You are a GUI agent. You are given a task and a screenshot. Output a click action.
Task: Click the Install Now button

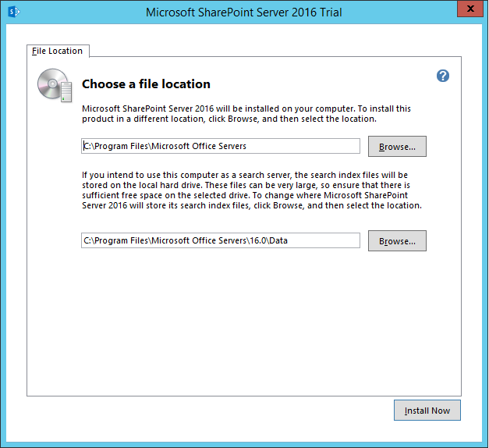427,411
